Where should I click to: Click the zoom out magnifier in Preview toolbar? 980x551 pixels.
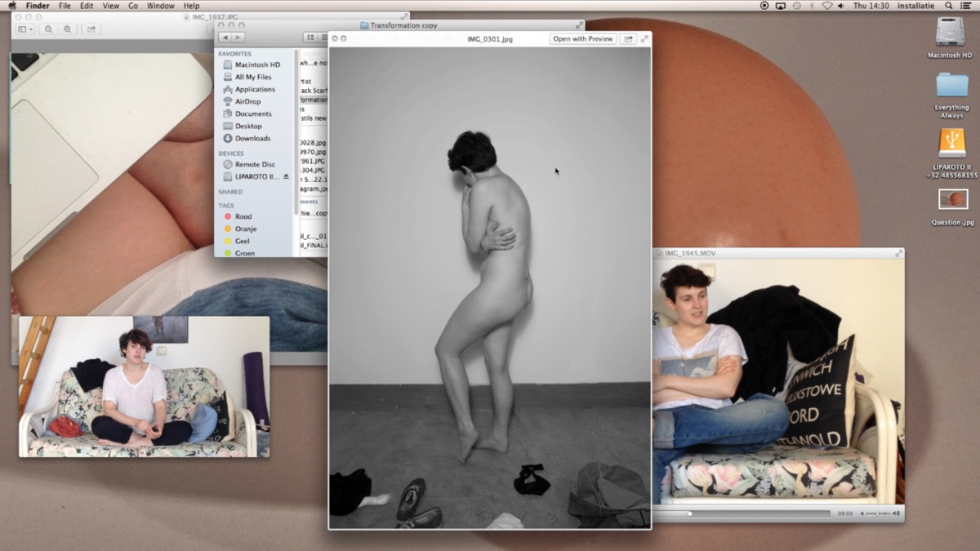coord(49,29)
